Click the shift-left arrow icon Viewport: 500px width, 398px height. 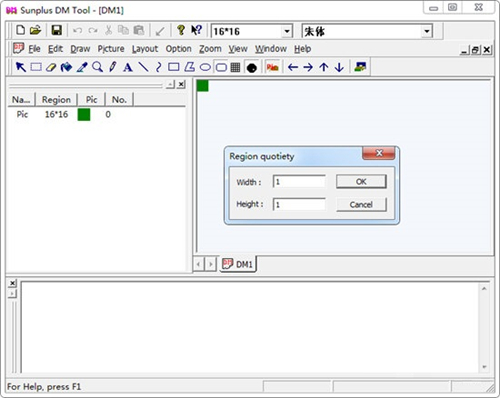point(292,67)
